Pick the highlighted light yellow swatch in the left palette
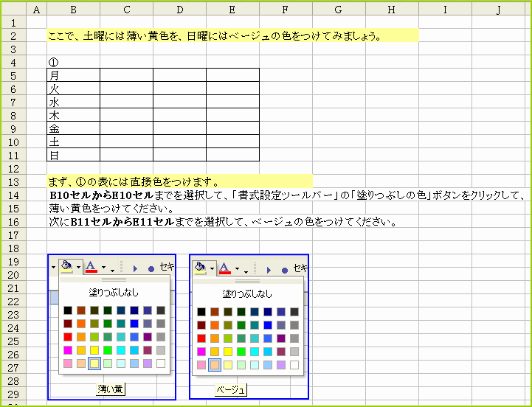Image resolution: width=532 pixels, height=407 pixels. tap(94, 363)
